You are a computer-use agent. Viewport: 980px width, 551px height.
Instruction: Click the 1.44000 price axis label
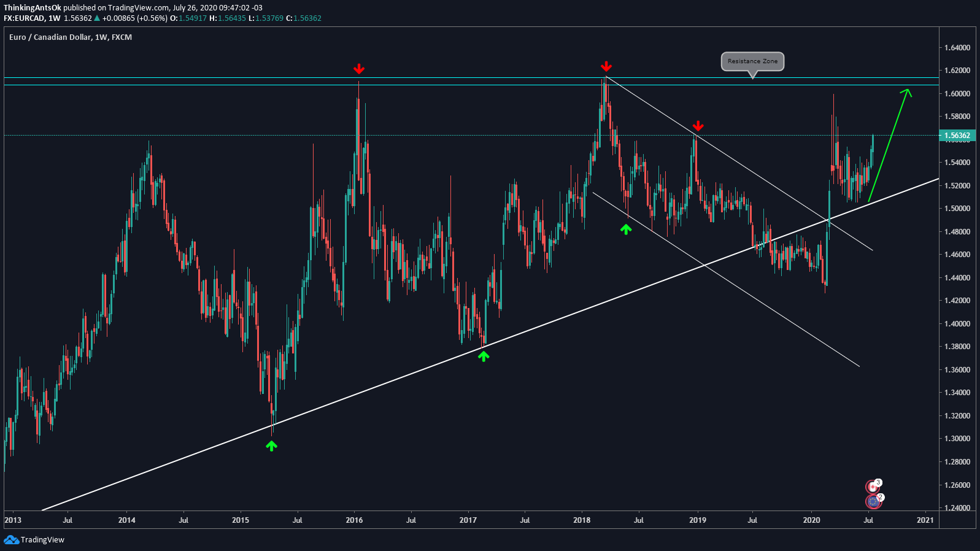click(957, 277)
